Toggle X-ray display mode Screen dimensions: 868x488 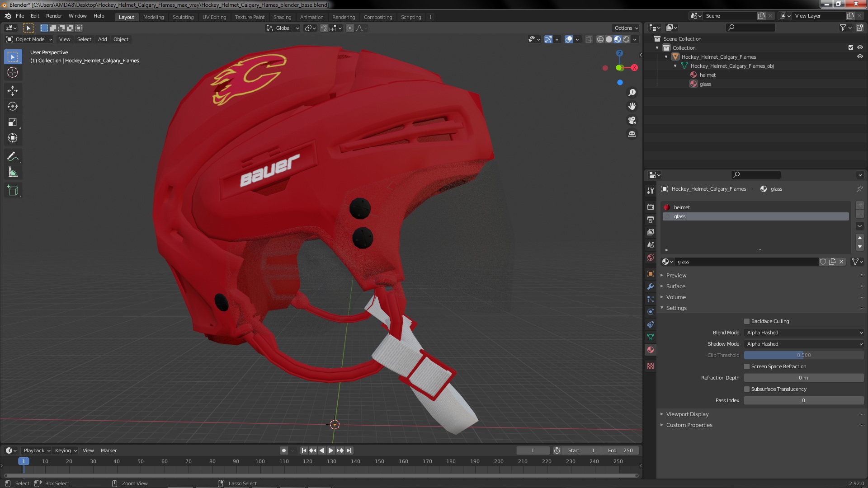coord(589,39)
